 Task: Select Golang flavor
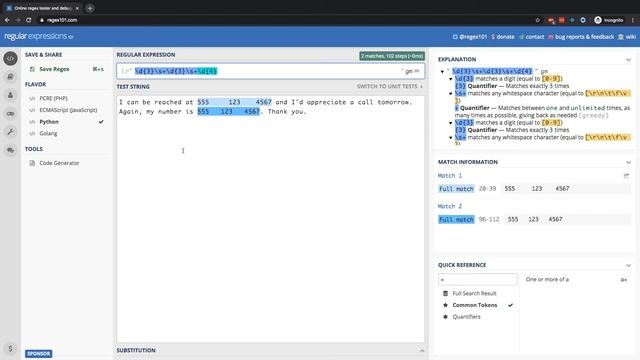48,133
